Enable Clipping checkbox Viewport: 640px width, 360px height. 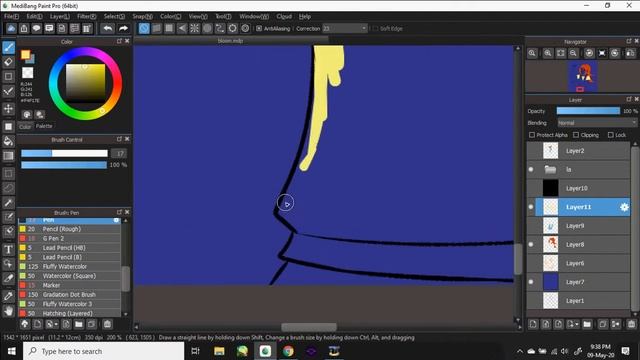(x=576, y=135)
